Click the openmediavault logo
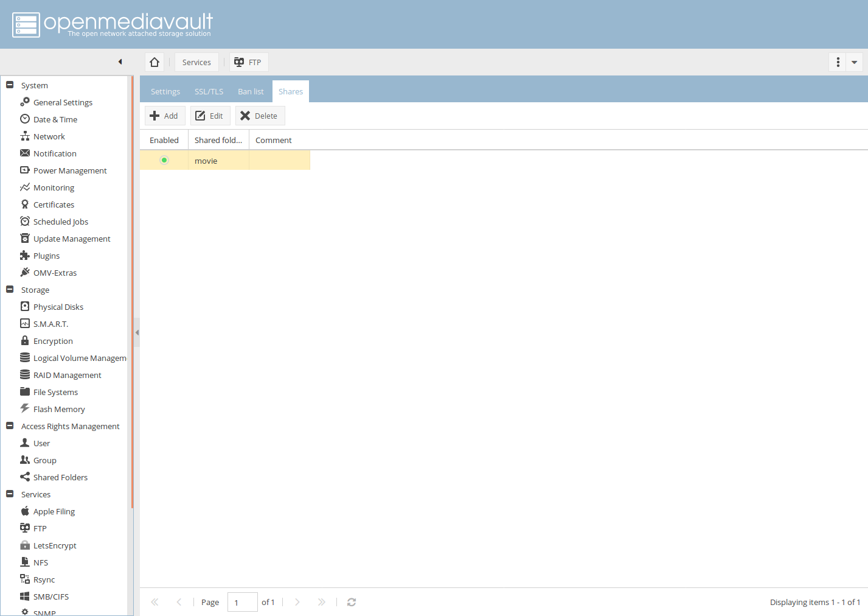The width and height of the screenshot is (868, 616). click(113, 24)
